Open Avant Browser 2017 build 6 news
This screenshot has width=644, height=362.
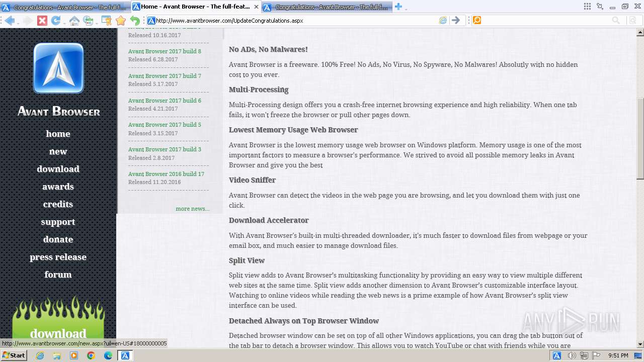pyautogui.click(x=165, y=101)
